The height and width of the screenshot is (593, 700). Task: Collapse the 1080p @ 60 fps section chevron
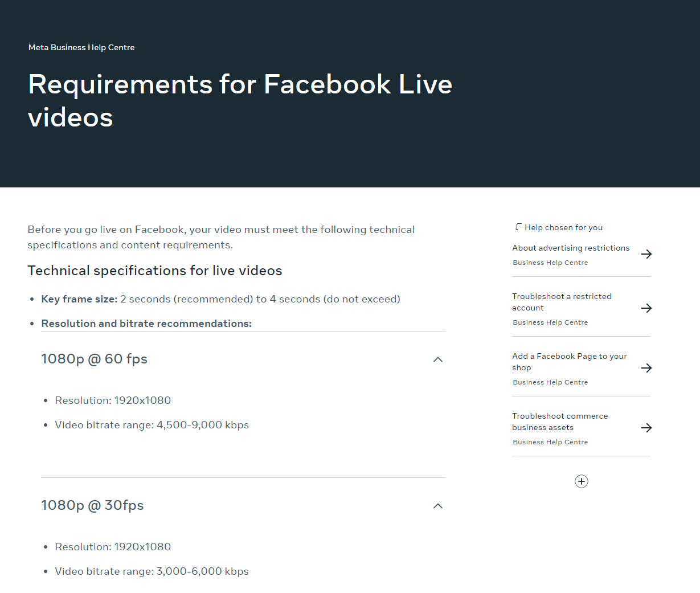438,359
